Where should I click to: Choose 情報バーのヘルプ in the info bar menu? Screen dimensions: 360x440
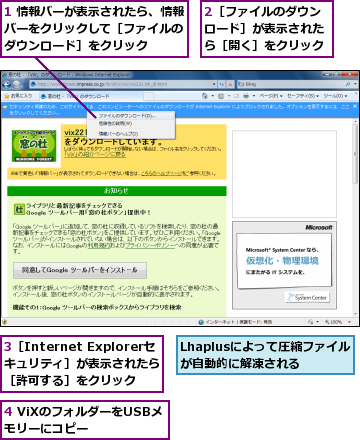click(131, 134)
